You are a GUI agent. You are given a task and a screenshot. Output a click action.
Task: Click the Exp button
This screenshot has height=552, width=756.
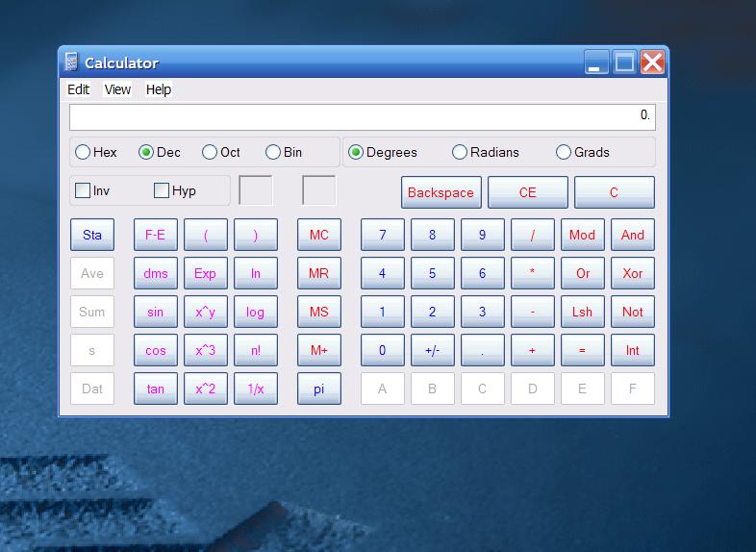point(206,273)
